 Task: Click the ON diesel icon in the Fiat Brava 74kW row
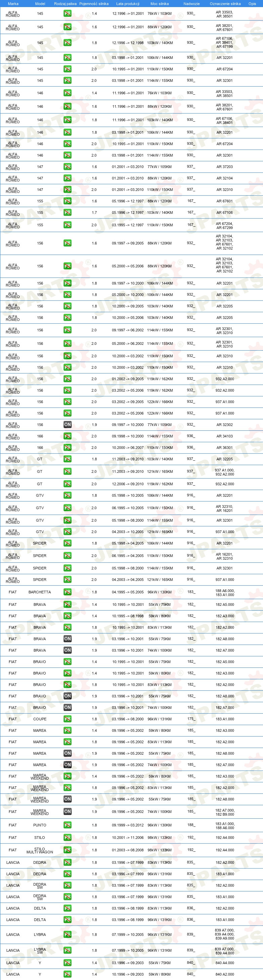(67, 650)
